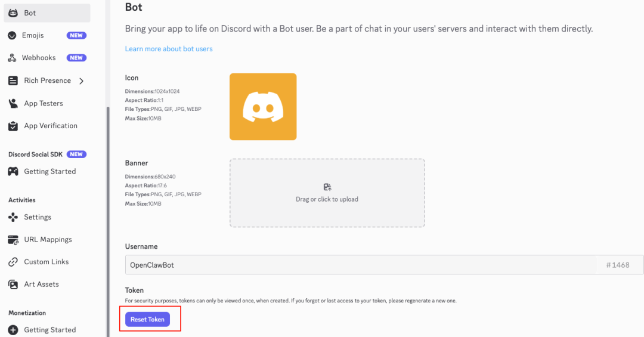Click the Bot robot icon in sidebar

(13, 13)
